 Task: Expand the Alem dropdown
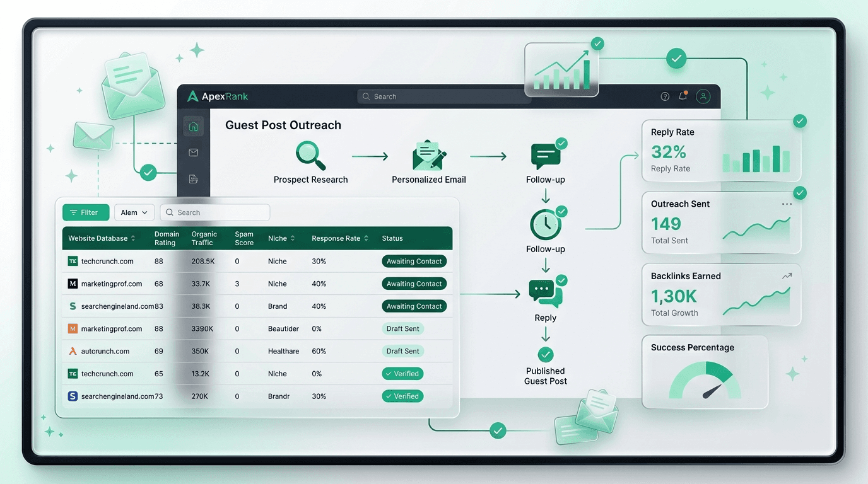click(x=134, y=212)
